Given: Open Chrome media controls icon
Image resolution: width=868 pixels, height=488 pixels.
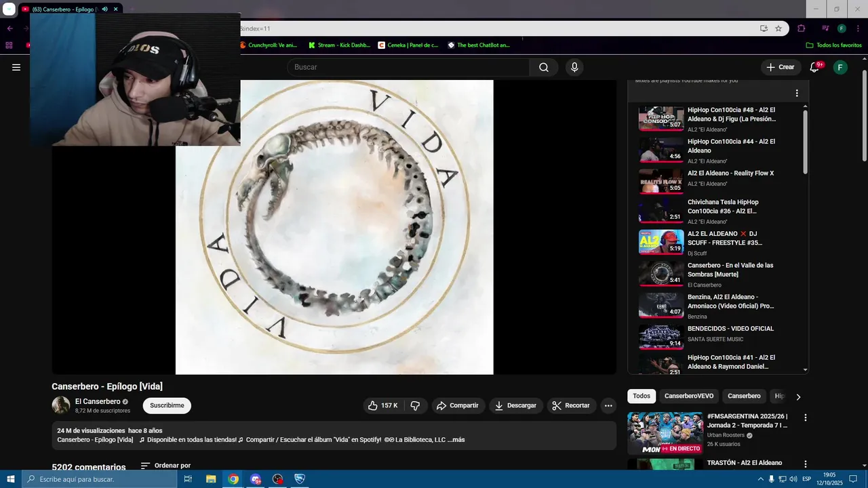Looking at the screenshot, I should click(x=825, y=28).
